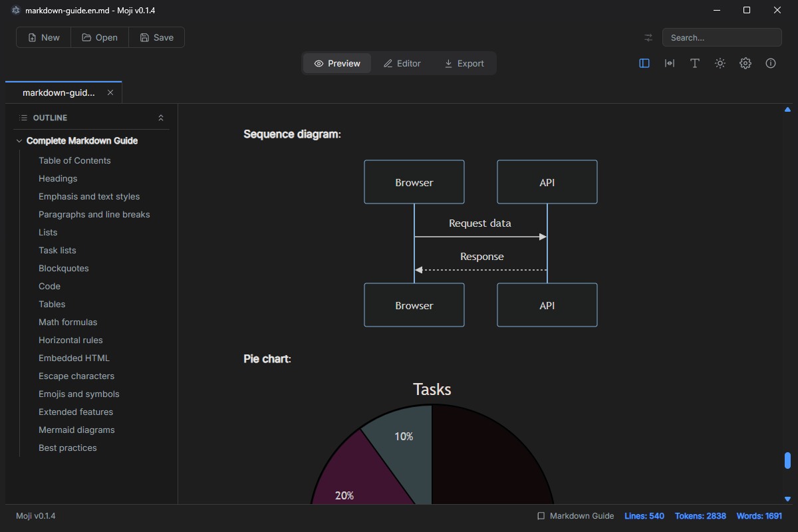This screenshot has width=798, height=532.
Task: Go to Escape characters in outline
Action: (x=76, y=376)
